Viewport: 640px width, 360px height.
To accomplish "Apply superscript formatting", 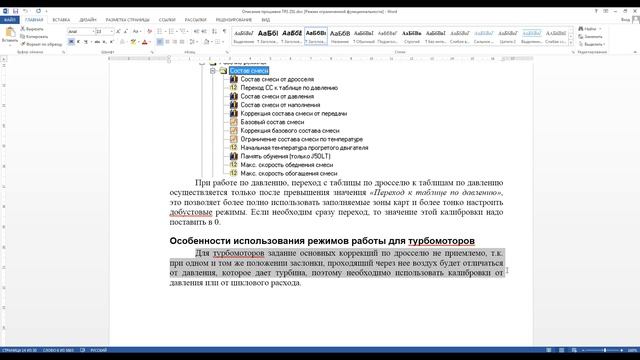I will point(111,42).
